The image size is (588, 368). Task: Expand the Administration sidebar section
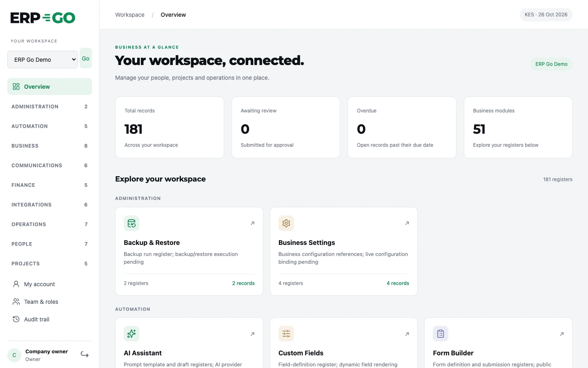coord(49,107)
